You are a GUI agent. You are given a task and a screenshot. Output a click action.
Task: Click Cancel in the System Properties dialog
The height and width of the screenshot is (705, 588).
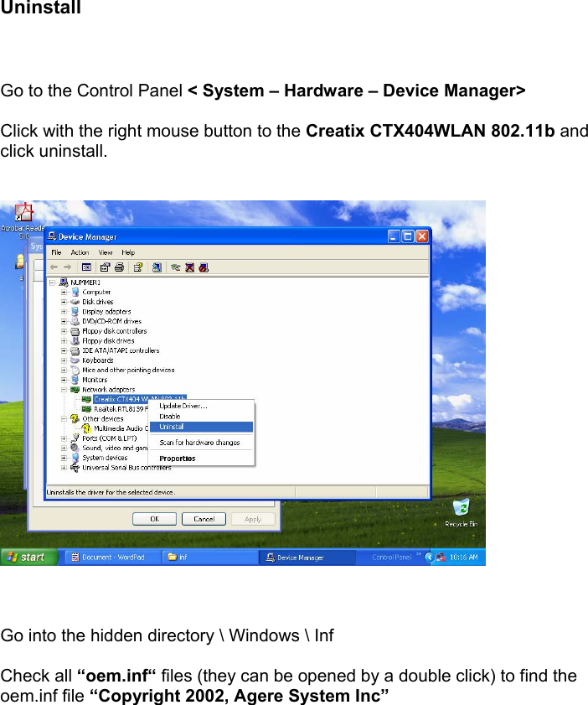(204, 519)
